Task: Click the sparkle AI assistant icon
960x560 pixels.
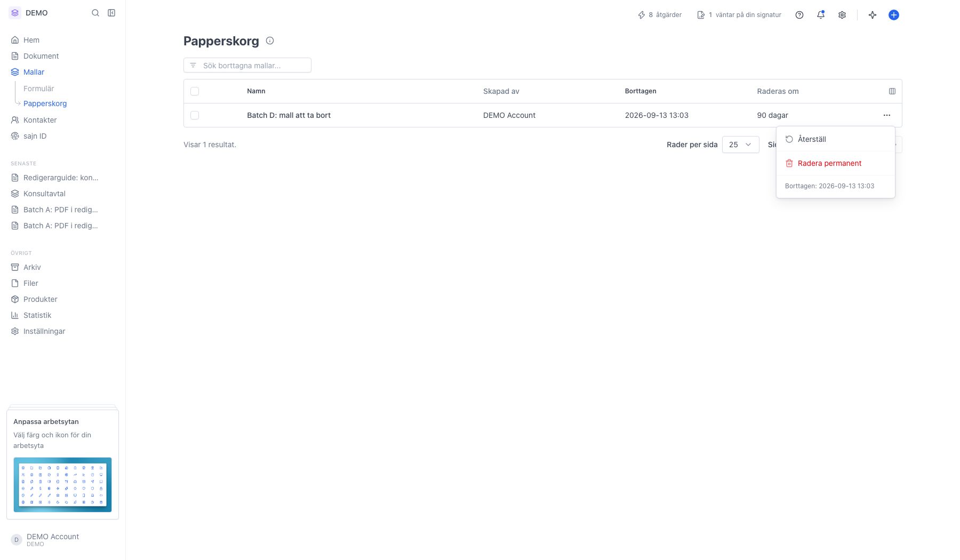Action: click(x=873, y=15)
